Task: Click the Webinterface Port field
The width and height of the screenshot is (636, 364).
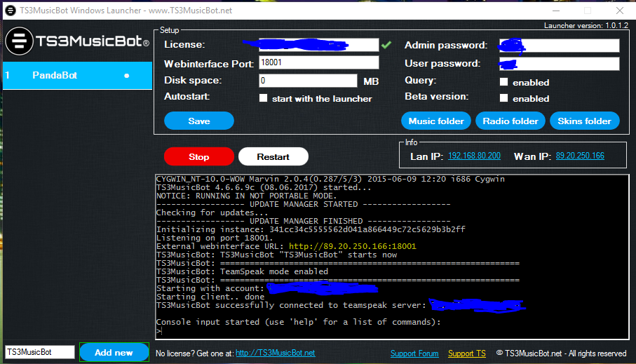Action: (x=319, y=62)
